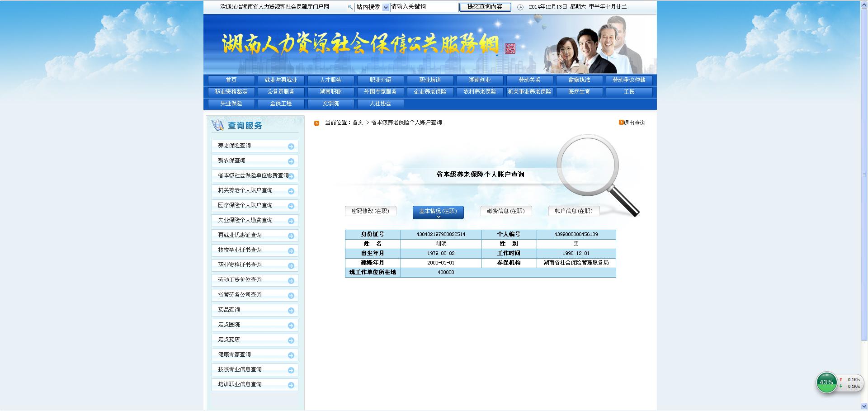Expand the 基本情况(在职) tab chevron
868x411 pixels.
click(438, 217)
